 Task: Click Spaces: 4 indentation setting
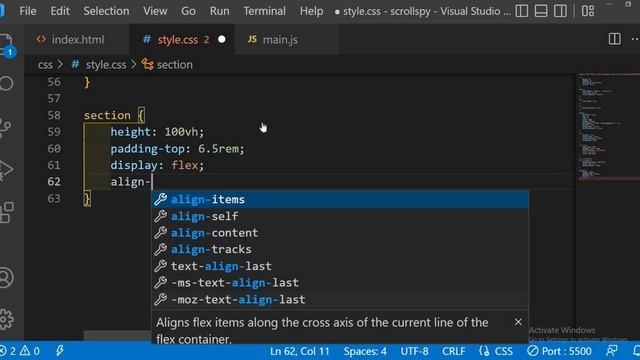(365, 351)
